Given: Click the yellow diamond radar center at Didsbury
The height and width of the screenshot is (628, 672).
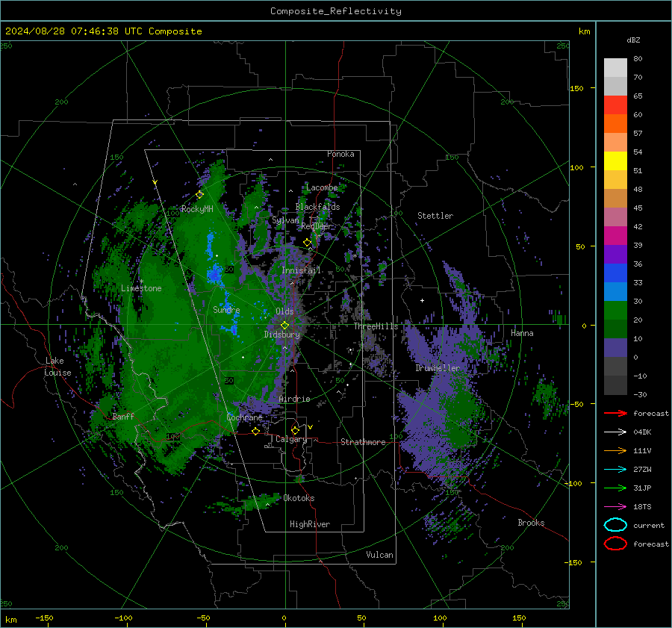Looking at the screenshot, I should pyautogui.click(x=284, y=326).
